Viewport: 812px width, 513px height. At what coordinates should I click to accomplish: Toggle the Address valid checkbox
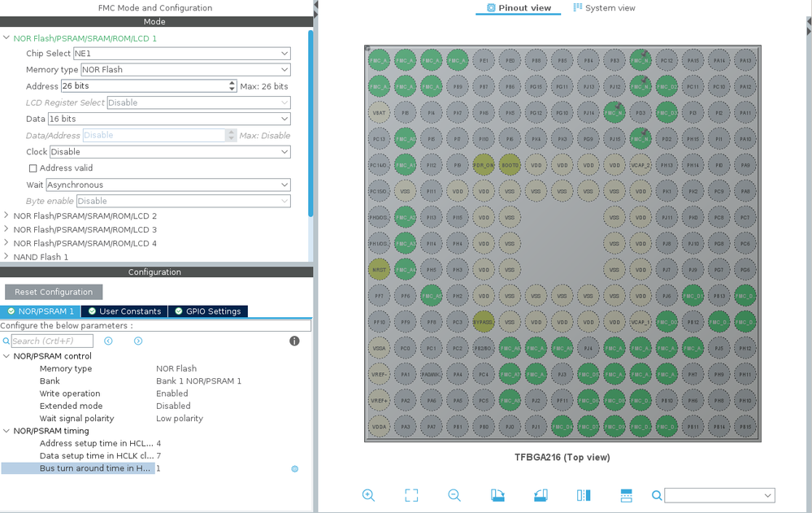[x=33, y=168]
